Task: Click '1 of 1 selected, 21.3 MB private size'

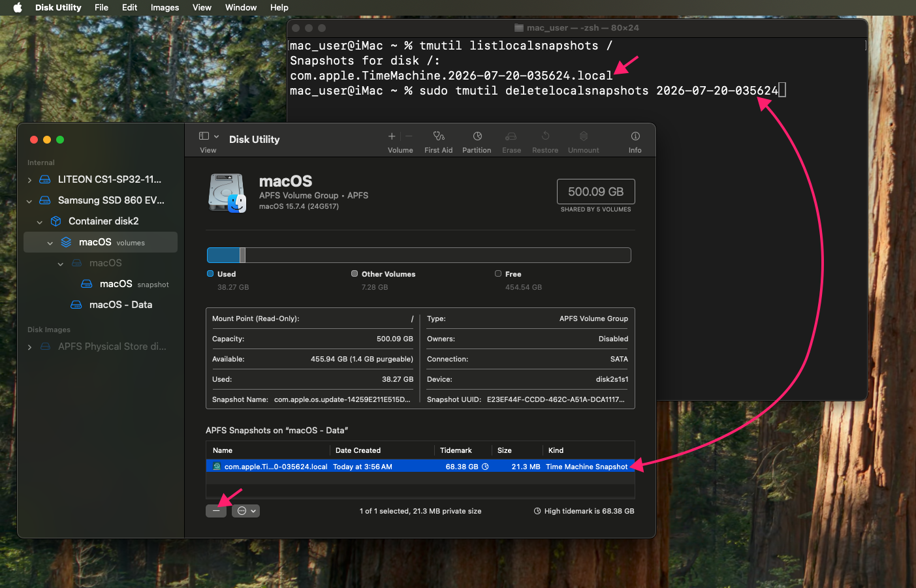Action: tap(420, 511)
